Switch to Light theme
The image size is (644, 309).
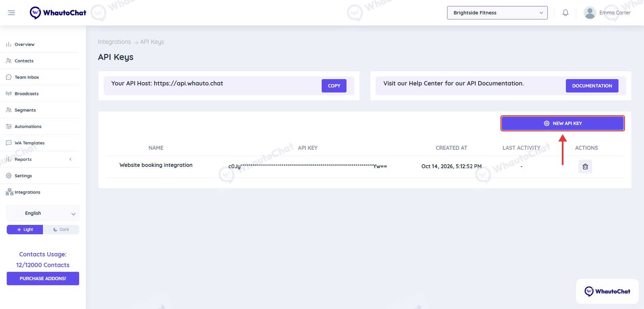point(25,230)
